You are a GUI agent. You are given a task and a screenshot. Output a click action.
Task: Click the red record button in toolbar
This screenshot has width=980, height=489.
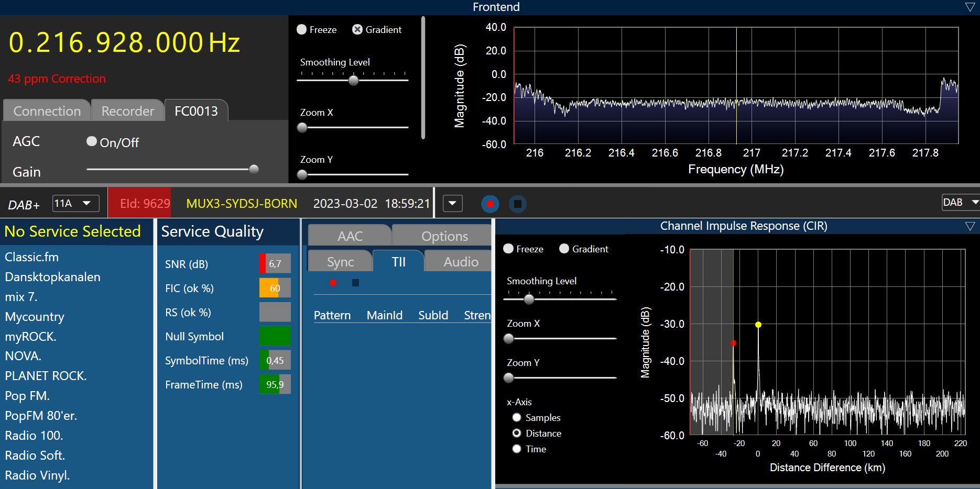[x=490, y=204]
